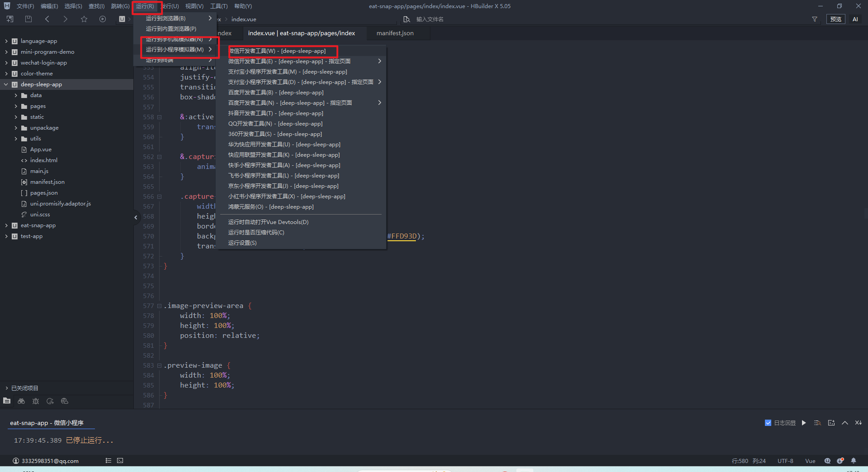The width and height of the screenshot is (868, 472).
Task: Expand the 已关闭项目 section
Action: pyautogui.click(x=7, y=388)
